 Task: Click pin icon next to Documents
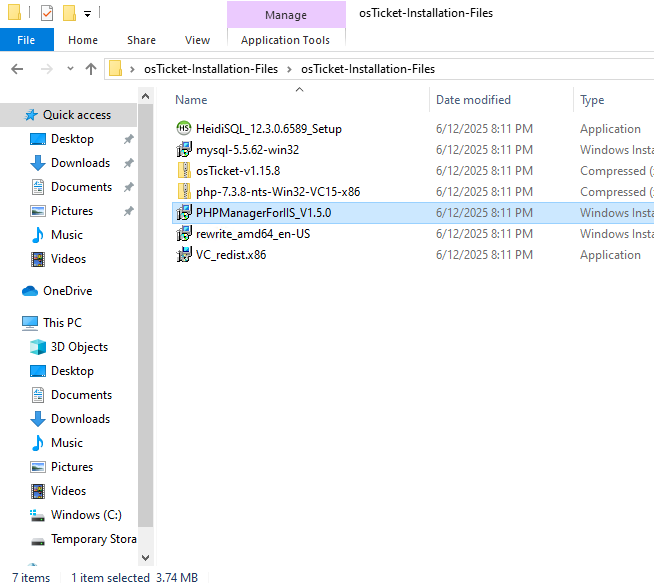(x=128, y=187)
